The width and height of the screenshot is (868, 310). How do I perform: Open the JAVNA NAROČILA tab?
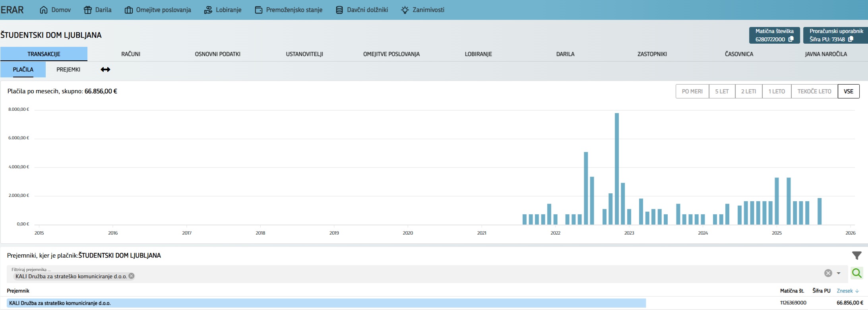point(825,54)
